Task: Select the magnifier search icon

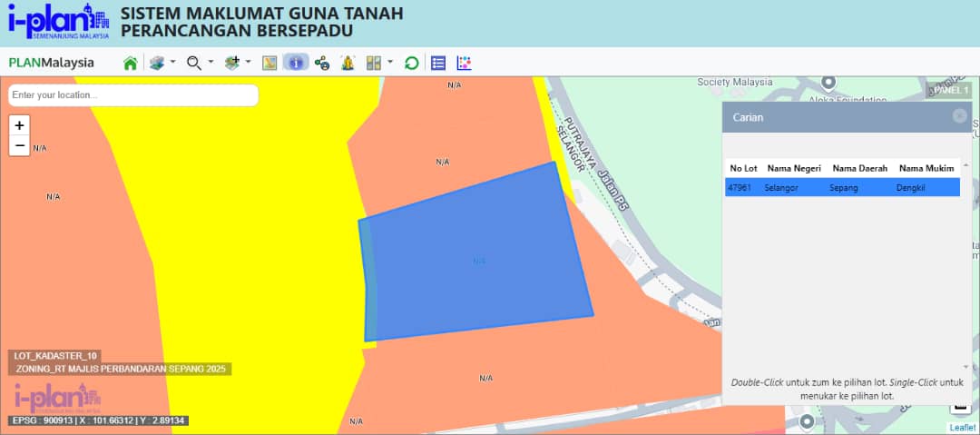Action: point(193,63)
